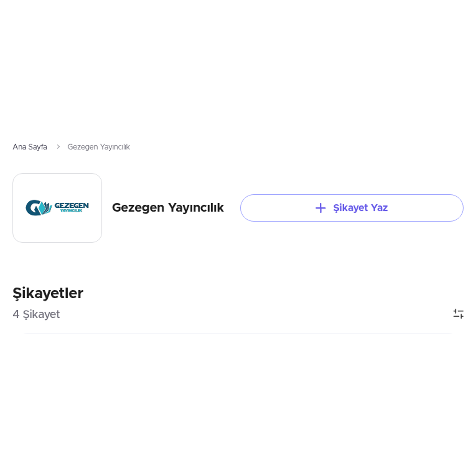The height and width of the screenshot is (476, 476).
Task: Click the YAYINCILIK subtitle in the logo
Action: tap(71, 211)
